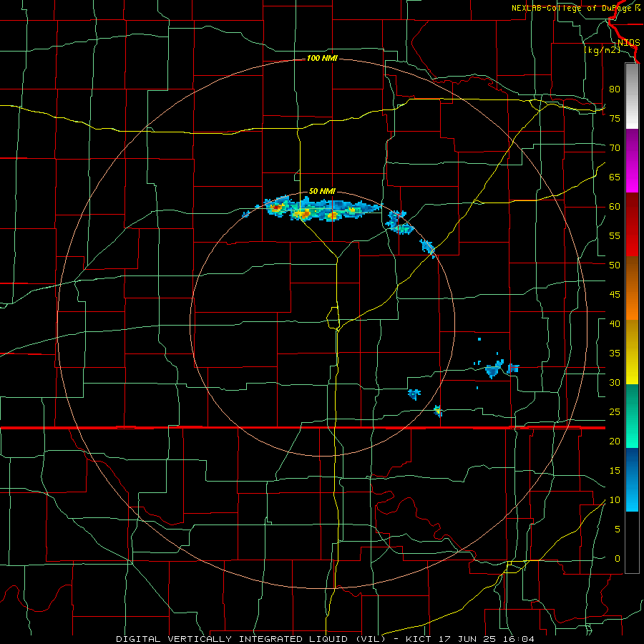The height and width of the screenshot is (644, 644).
Task: Select the white-gray segment of the color bar
Action: pos(632,96)
